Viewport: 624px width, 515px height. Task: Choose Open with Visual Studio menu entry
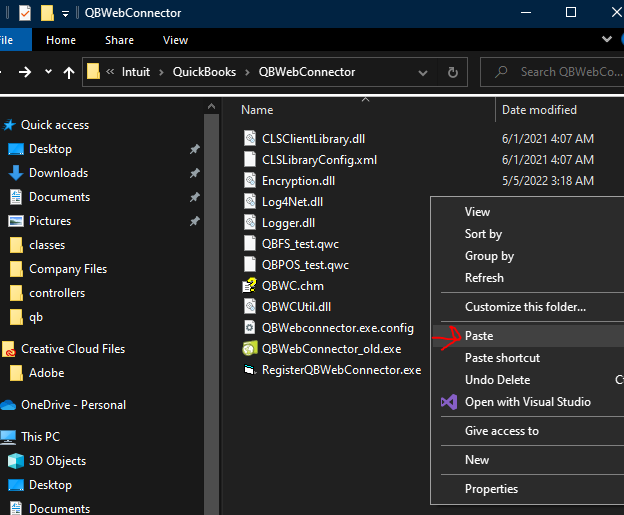[x=528, y=402]
